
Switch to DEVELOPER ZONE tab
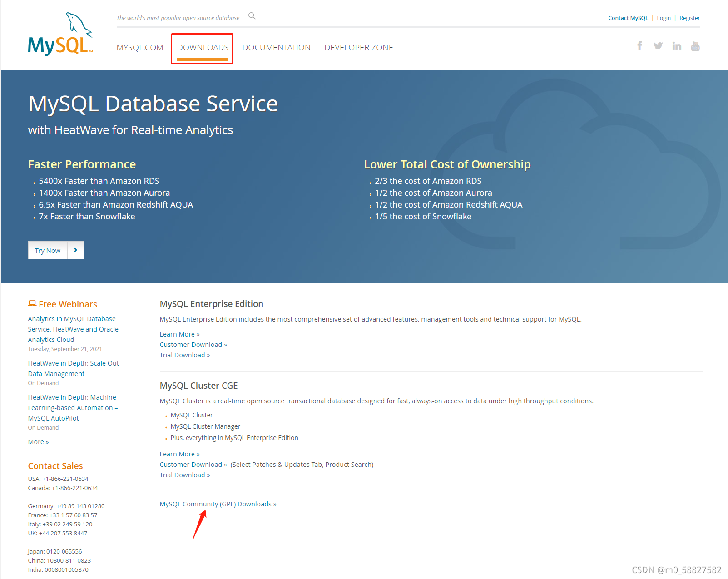coord(359,48)
